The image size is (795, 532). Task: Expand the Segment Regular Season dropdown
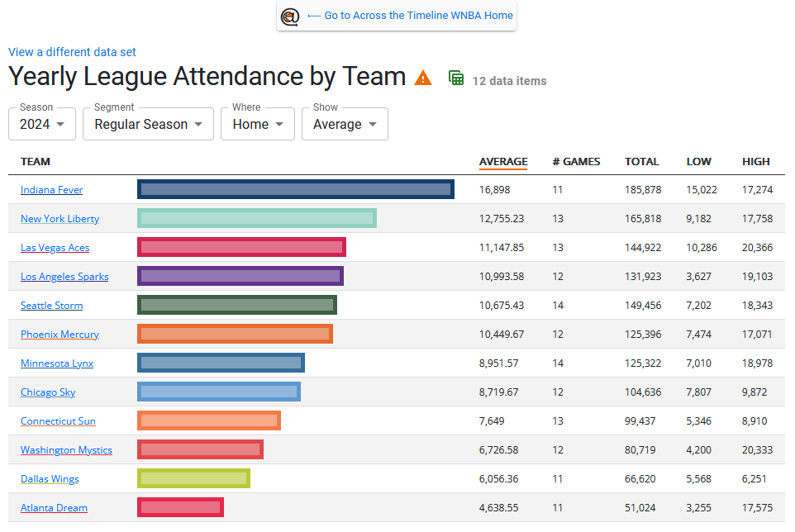pyautogui.click(x=148, y=124)
